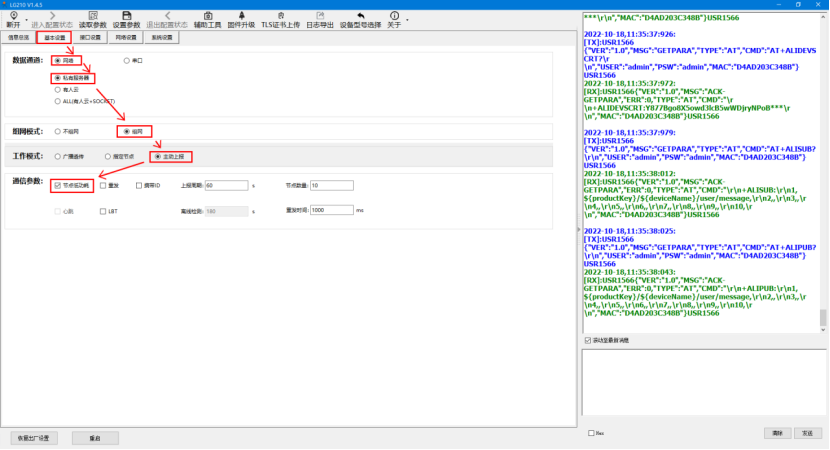Click the 上报周期 input field containing 60
The width and height of the screenshot is (830, 450).
(x=228, y=185)
